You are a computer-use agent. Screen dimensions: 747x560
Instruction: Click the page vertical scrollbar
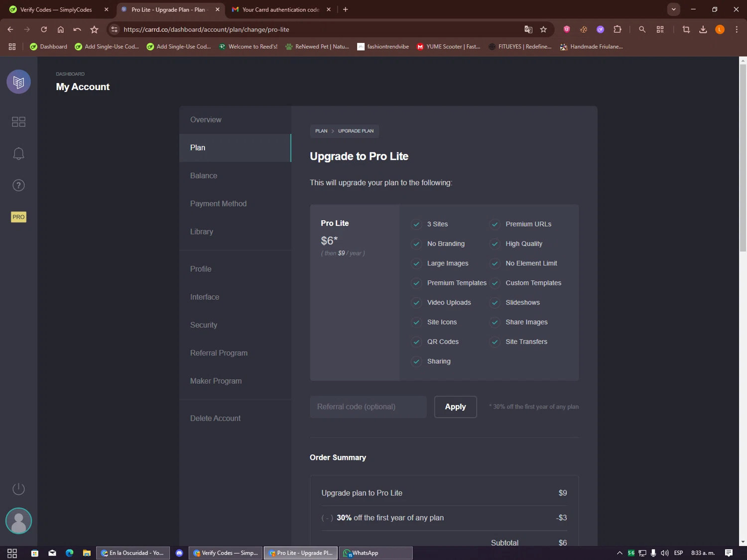743,158
